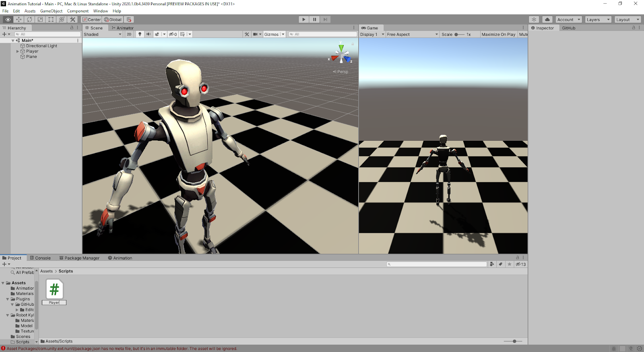Screen dimensions: 644x352
Task: Switch to the Scene tab
Action: coord(94,28)
